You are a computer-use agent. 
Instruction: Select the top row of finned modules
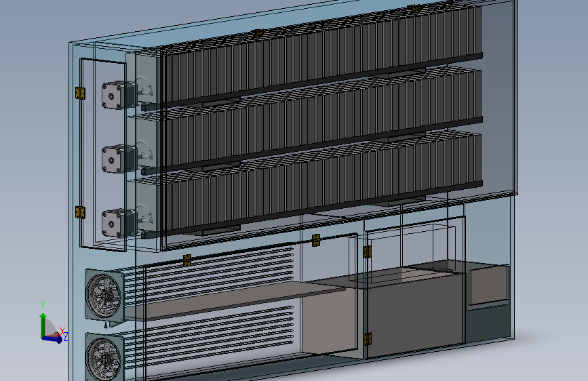point(323,56)
